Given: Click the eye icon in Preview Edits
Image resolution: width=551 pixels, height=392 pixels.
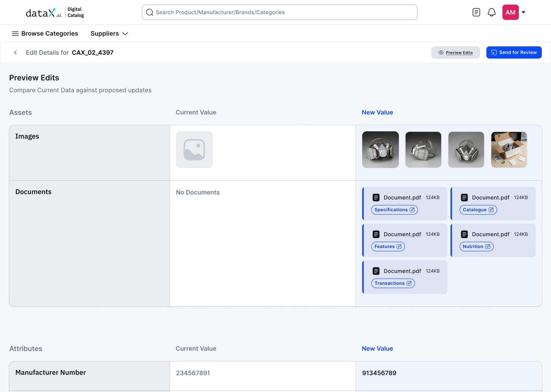Looking at the screenshot, I should point(441,52).
